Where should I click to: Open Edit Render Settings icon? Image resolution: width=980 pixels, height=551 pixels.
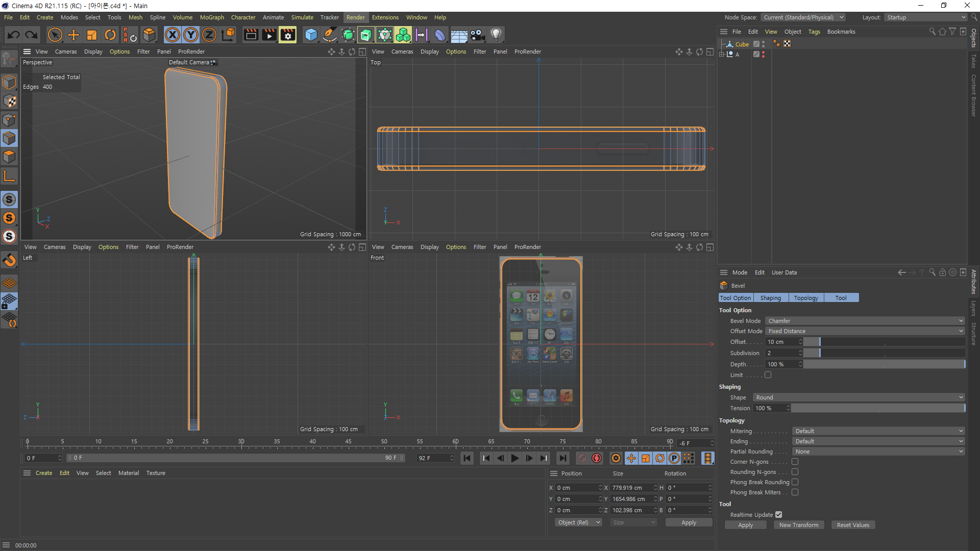[x=287, y=35]
